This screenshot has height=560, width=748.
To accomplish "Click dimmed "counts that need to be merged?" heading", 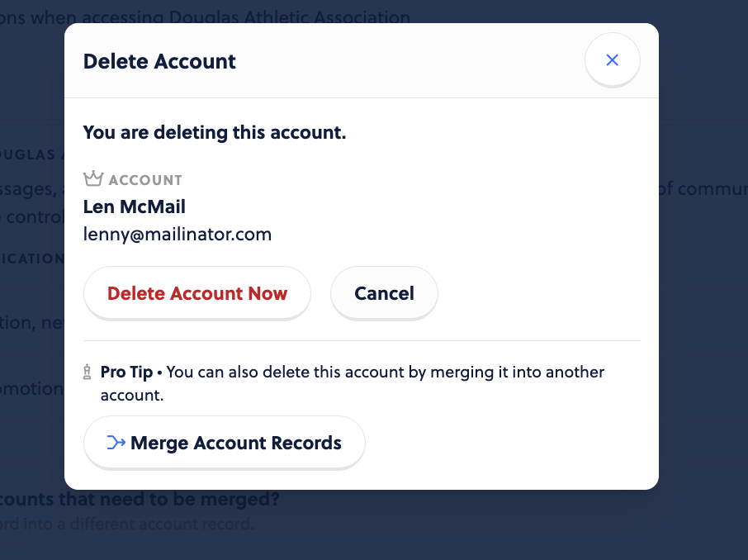I will pos(140,499).
